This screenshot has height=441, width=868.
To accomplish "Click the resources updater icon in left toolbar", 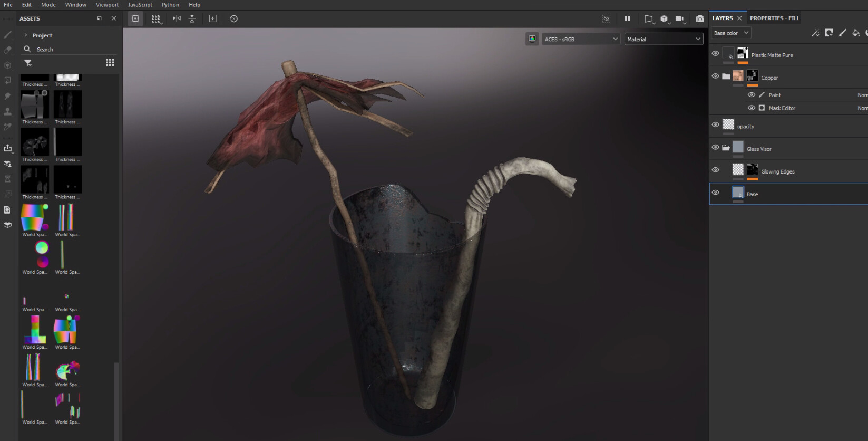I will coord(7,209).
